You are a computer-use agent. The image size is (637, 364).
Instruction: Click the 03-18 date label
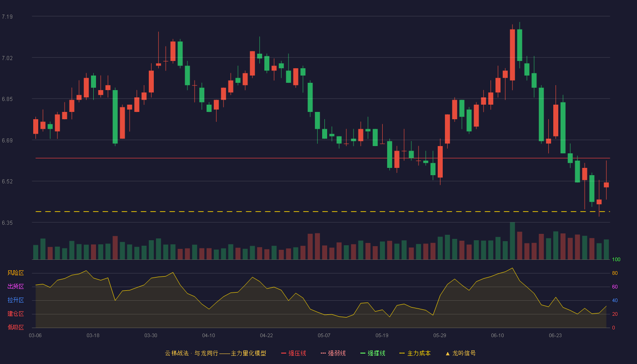click(x=93, y=335)
